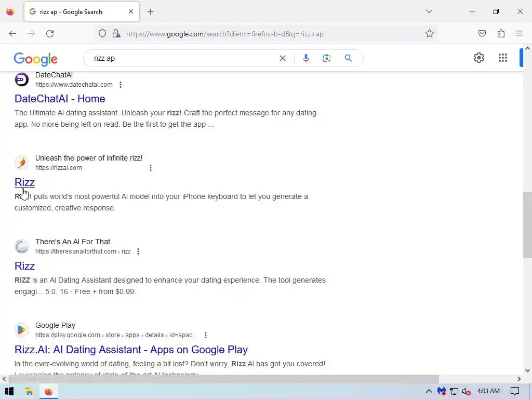Image resolution: width=532 pixels, height=399 pixels.
Task: Submit search with the magnifier icon
Action: tap(348, 58)
